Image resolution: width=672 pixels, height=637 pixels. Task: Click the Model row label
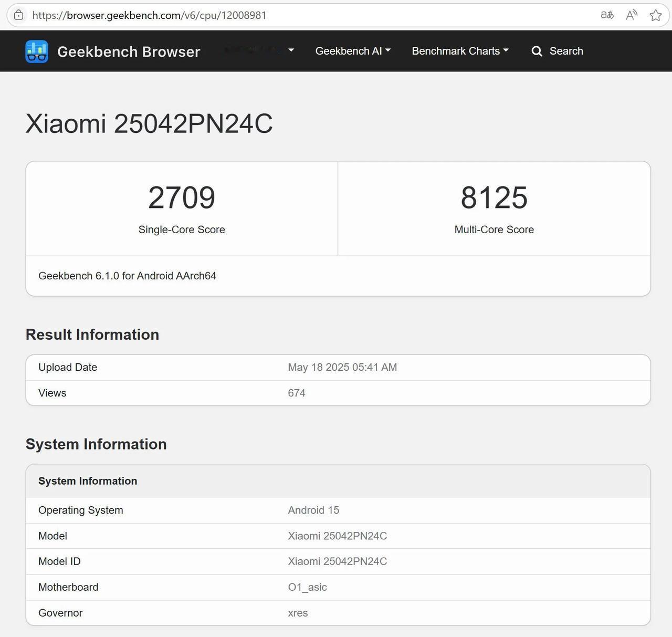coord(52,536)
